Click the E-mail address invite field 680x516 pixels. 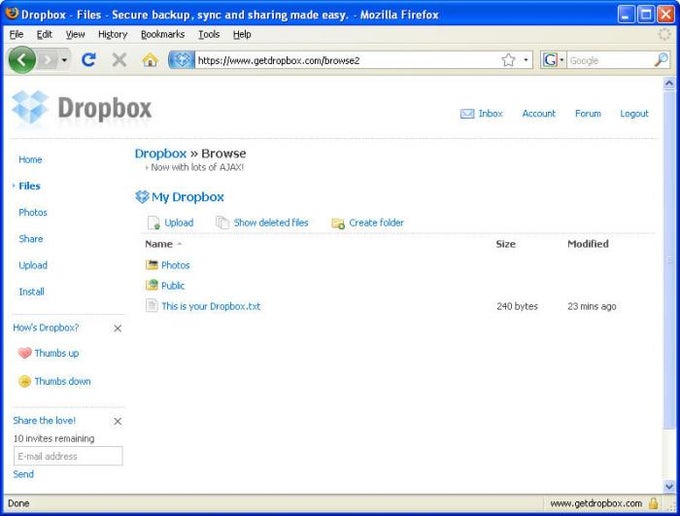[x=68, y=456]
